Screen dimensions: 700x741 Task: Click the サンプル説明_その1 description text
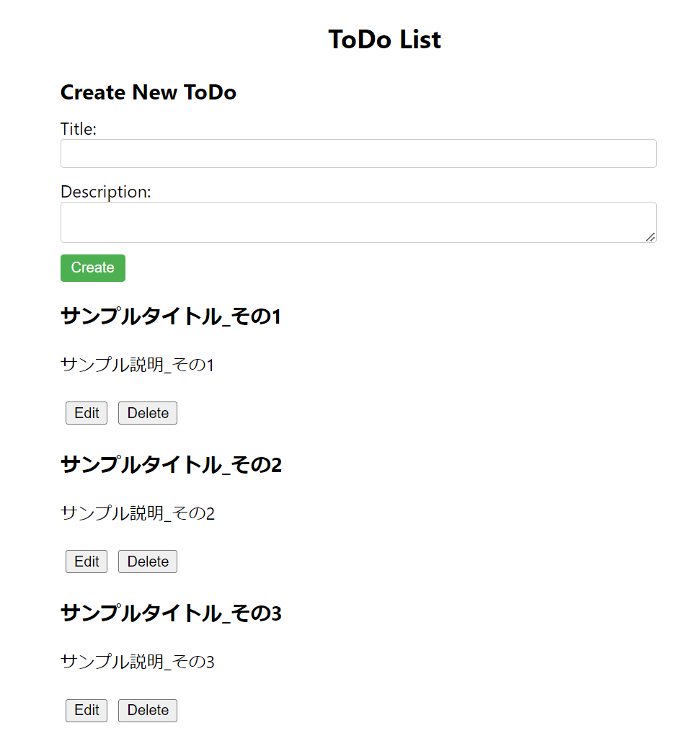(138, 365)
